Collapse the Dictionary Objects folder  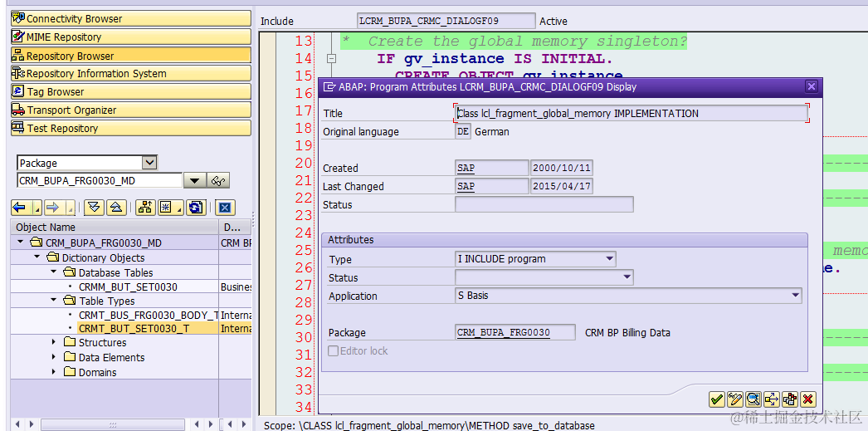[x=37, y=257]
